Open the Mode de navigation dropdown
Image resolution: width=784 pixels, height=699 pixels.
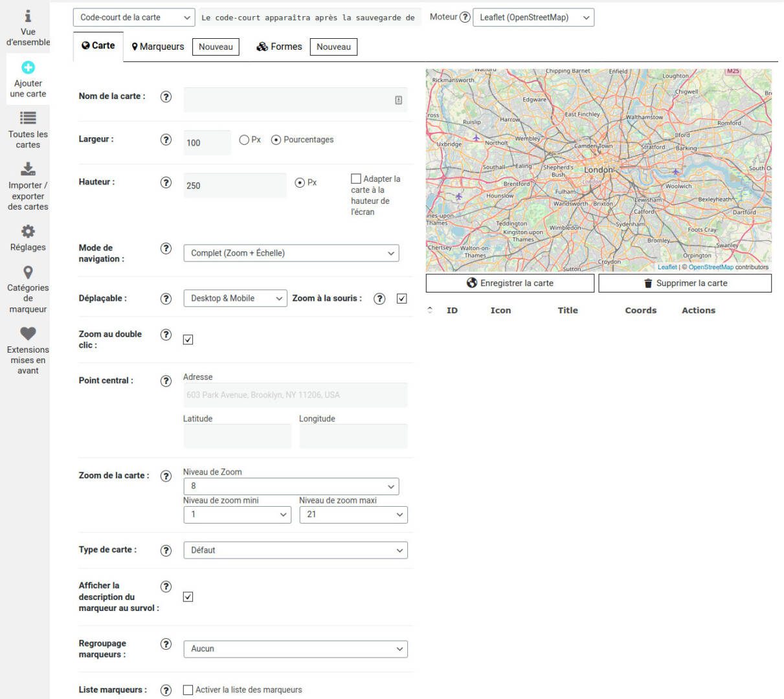291,253
